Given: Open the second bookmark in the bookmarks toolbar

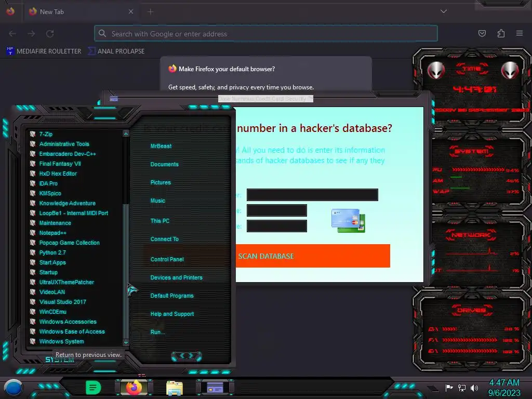Looking at the screenshot, I should pyautogui.click(x=116, y=51).
